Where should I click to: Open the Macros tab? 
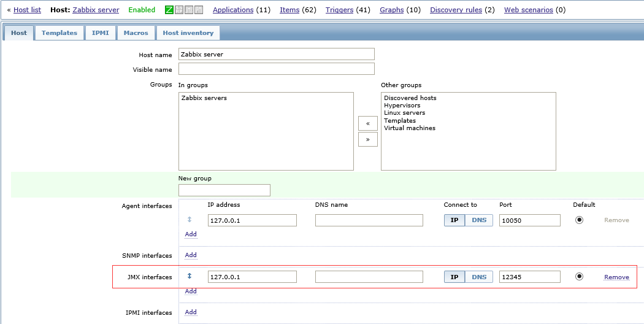[136, 33]
